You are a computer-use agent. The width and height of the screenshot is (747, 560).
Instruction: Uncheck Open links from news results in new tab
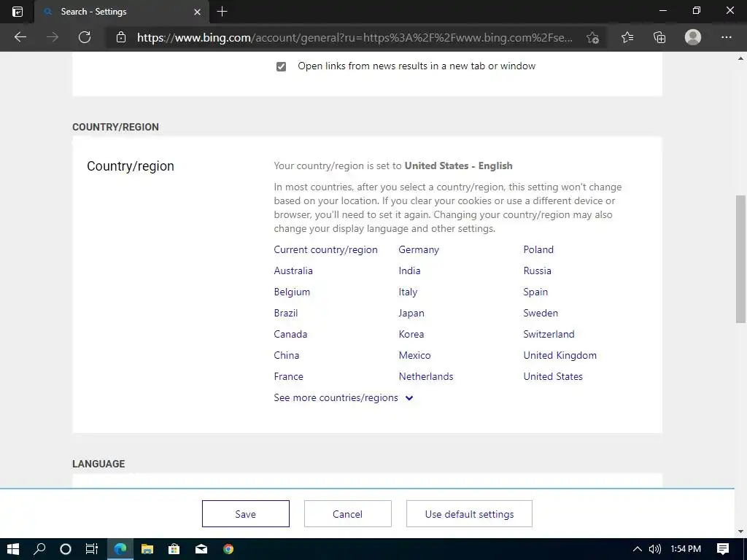click(x=281, y=66)
